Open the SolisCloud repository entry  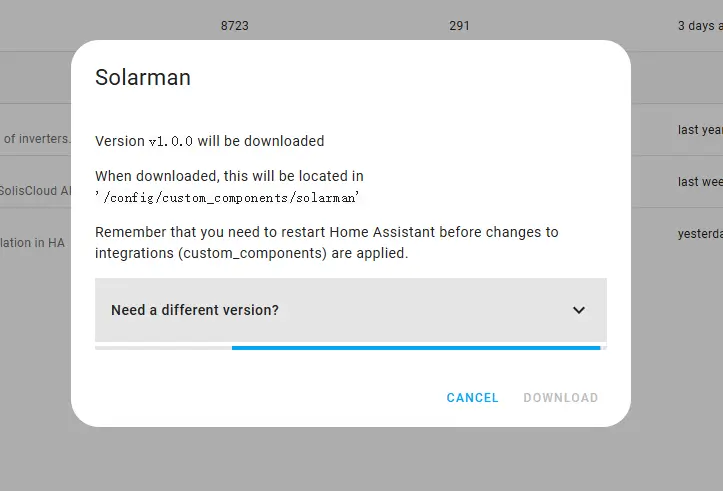click(x=37, y=190)
